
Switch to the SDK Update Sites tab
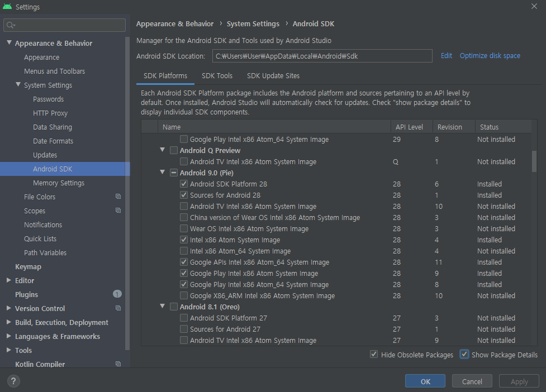(273, 76)
